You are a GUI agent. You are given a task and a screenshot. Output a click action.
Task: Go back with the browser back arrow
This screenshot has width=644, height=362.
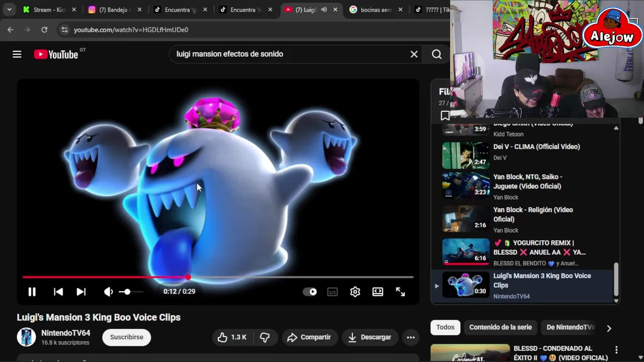pos(11,30)
